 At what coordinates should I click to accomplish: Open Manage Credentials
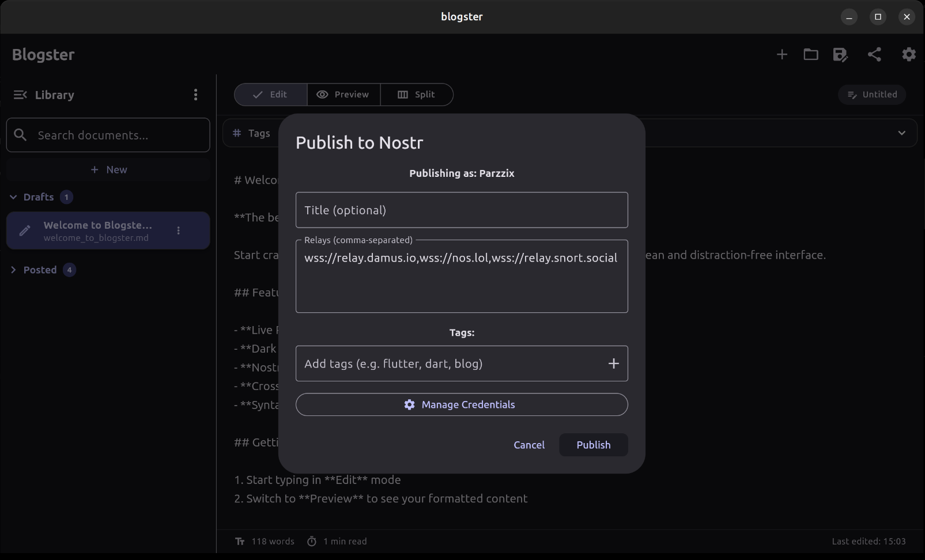tap(462, 404)
